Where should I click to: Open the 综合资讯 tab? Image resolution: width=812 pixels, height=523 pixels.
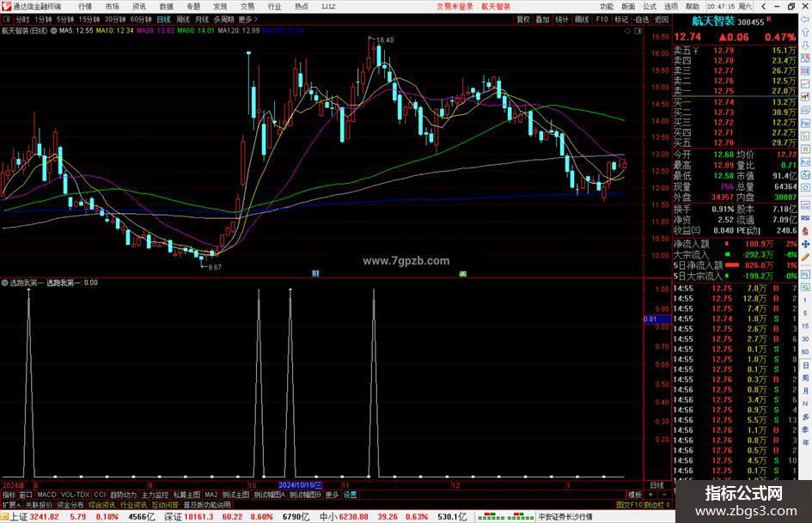point(102,505)
